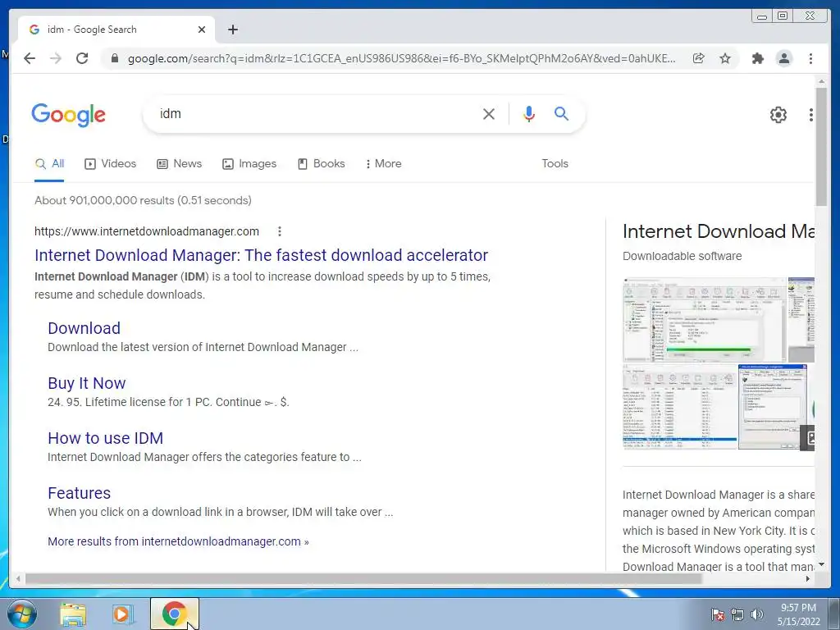
Task: Submit search with magnifying glass icon
Action: [561, 113]
